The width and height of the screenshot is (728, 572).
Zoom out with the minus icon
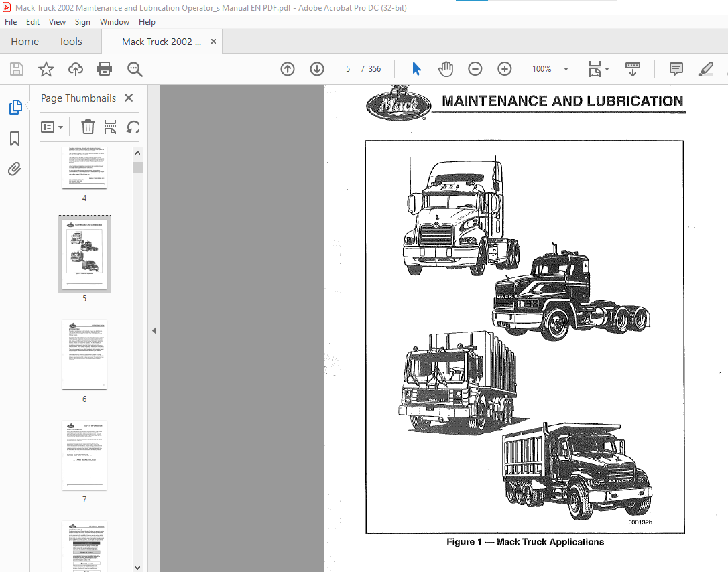pos(475,69)
